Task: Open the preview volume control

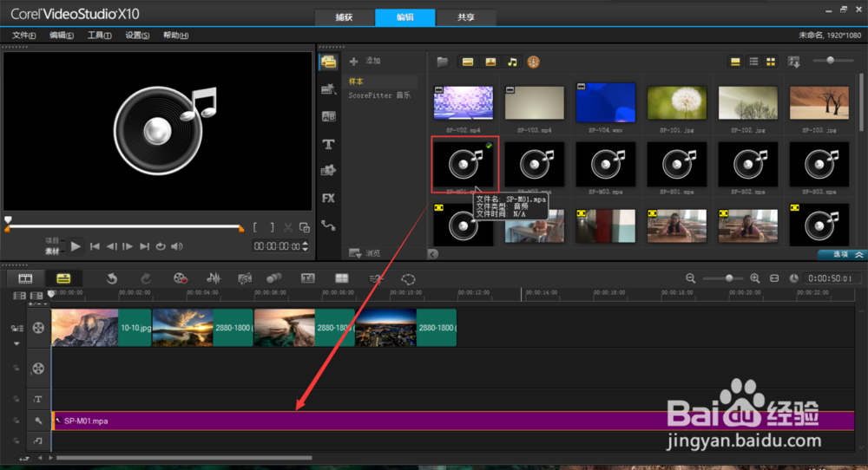Action: pyautogui.click(x=177, y=246)
